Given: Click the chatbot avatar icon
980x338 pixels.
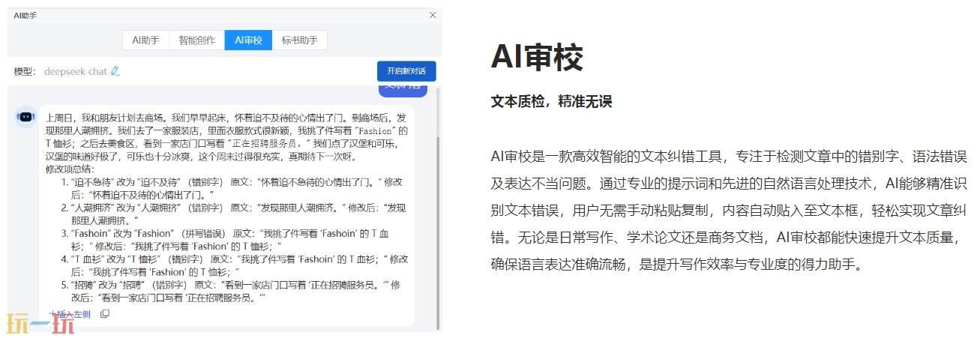Looking at the screenshot, I should pos(26,117).
